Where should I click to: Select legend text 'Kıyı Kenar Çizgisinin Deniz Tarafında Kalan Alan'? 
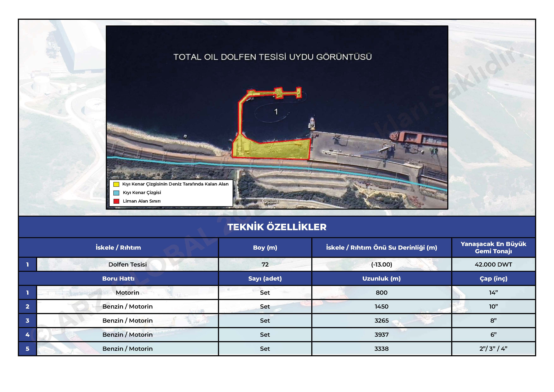(175, 184)
